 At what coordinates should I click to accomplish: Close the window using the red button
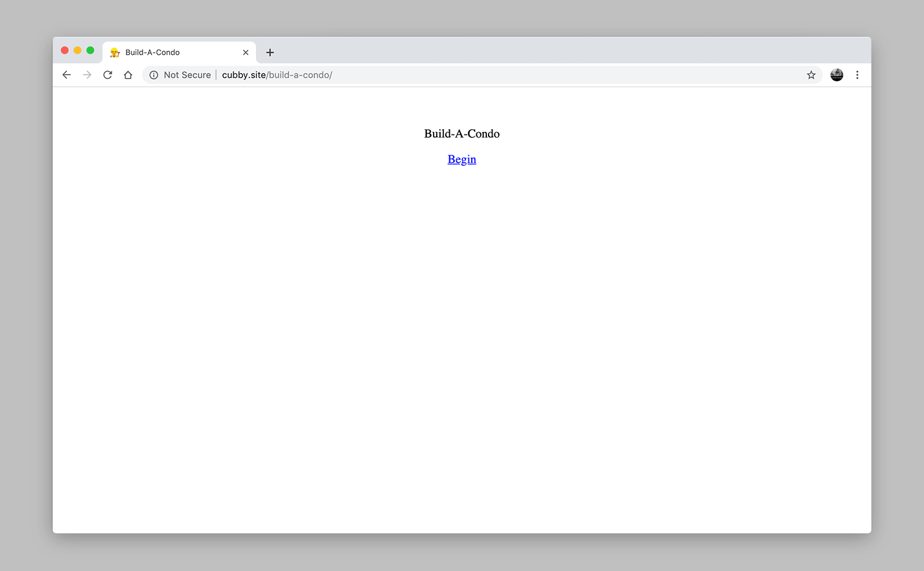65,50
